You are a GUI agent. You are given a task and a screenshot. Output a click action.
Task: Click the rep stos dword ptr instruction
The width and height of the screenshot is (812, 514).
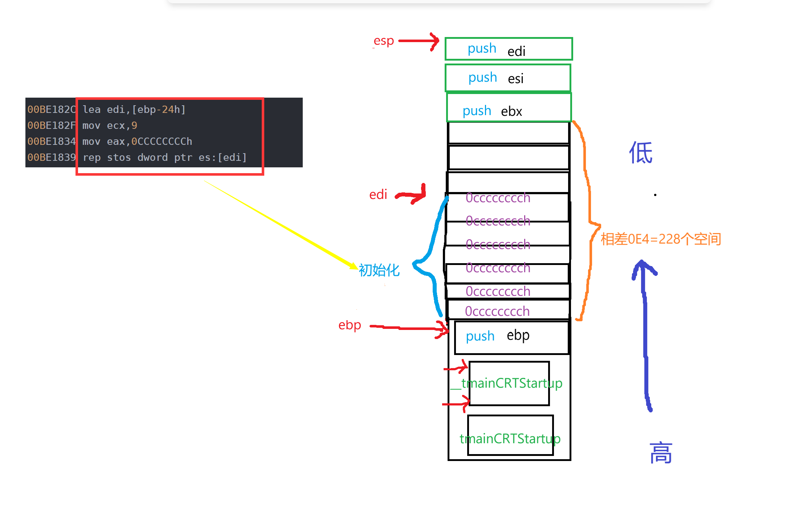point(164,158)
